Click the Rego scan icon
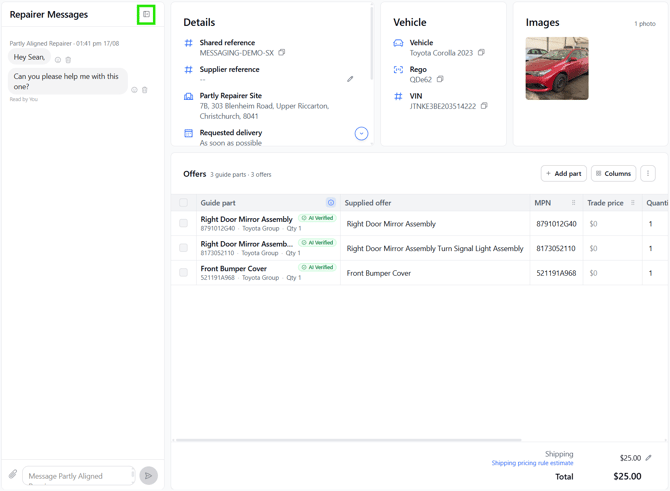Viewport: 670px width, 491px height. (398, 70)
